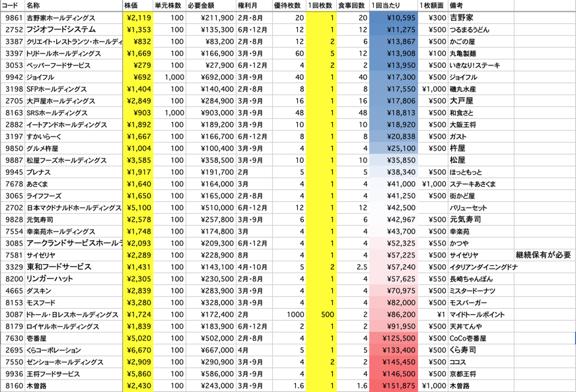Click the 木曽路 name cell in 名称 column
The height and width of the screenshot is (392, 576).
click(73, 386)
